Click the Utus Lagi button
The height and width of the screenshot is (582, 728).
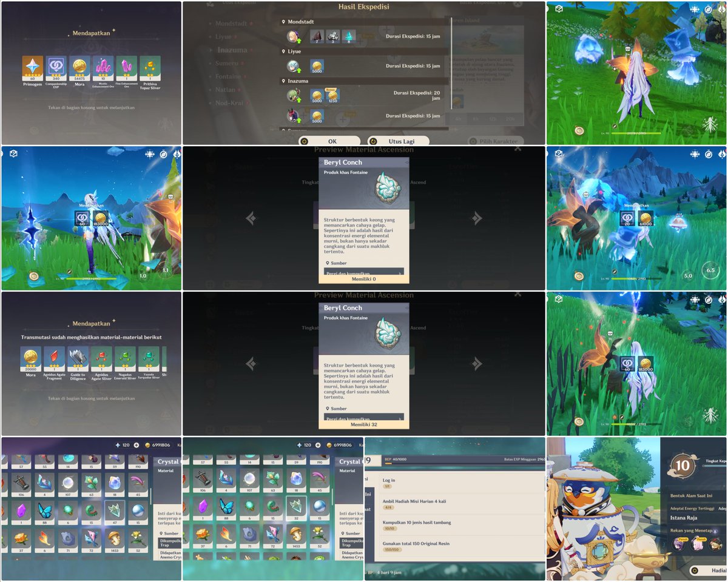(399, 141)
